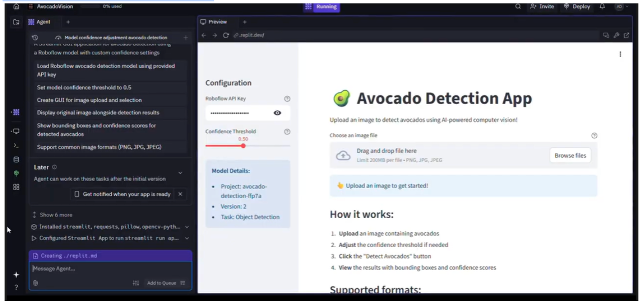Go back in the preview browser
Image resolution: width=644 pixels, height=305 pixels.
(x=204, y=35)
